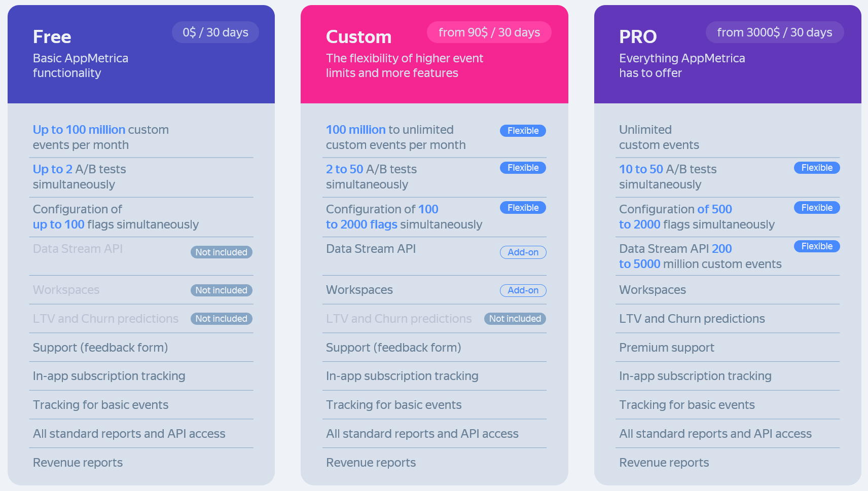
Task: Click the PRO plan "from 3000$ / 30 days" pill
Action: 774,32
